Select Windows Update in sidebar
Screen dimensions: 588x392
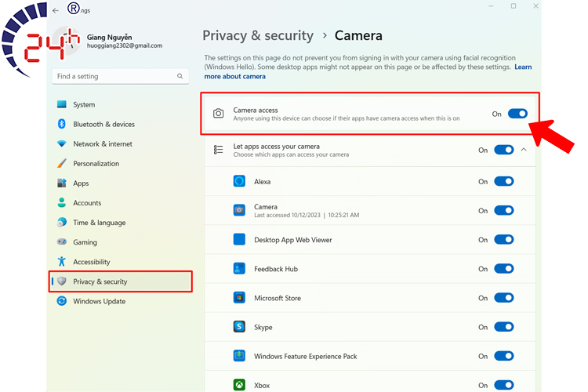click(100, 301)
